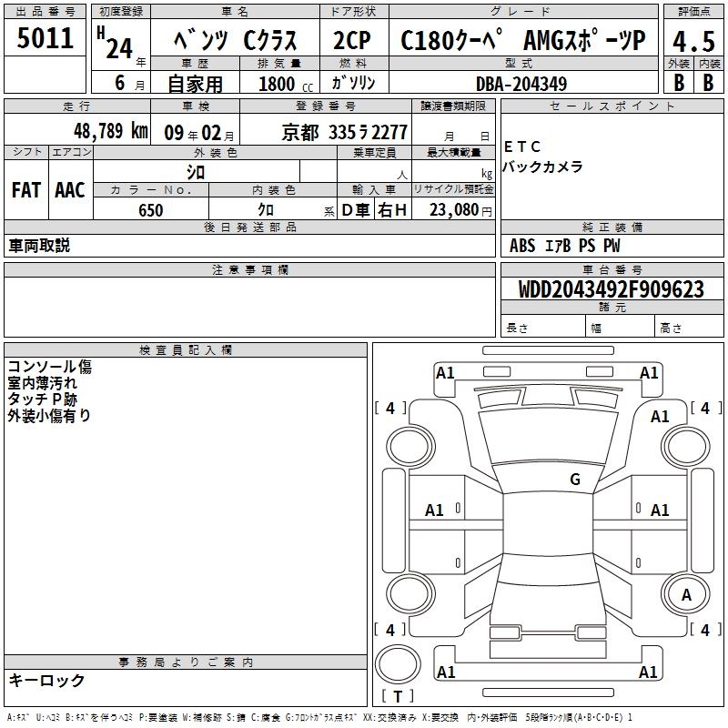Click the front left tire circle
This screenshot has width=728, height=728.
coord(410,447)
